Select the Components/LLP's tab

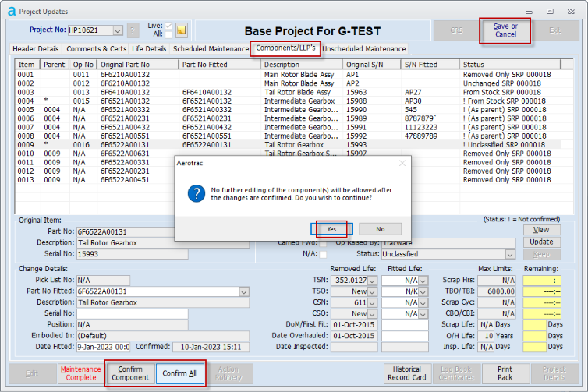[x=285, y=48]
